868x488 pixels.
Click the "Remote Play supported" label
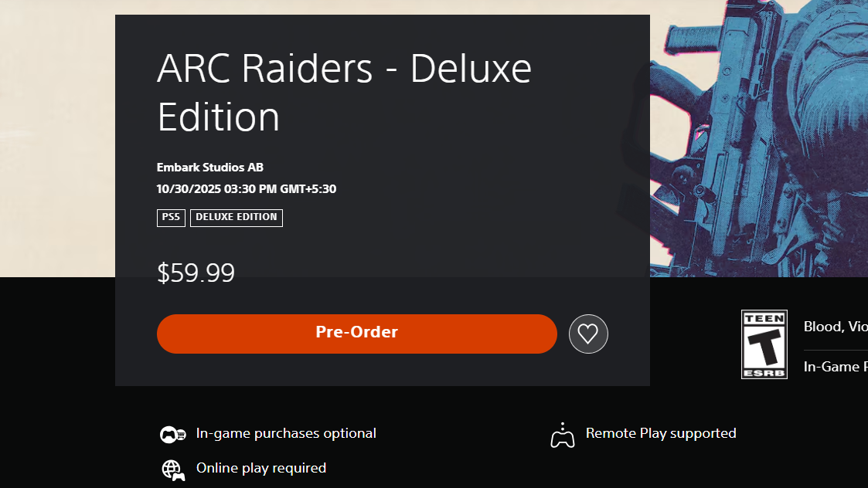[661, 434]
